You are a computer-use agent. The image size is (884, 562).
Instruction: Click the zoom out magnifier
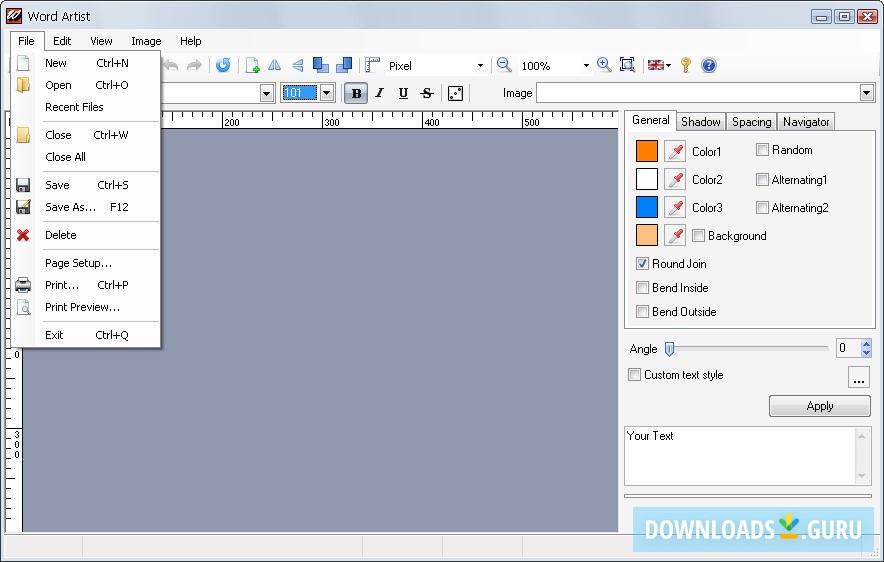(x=504, y=65)
